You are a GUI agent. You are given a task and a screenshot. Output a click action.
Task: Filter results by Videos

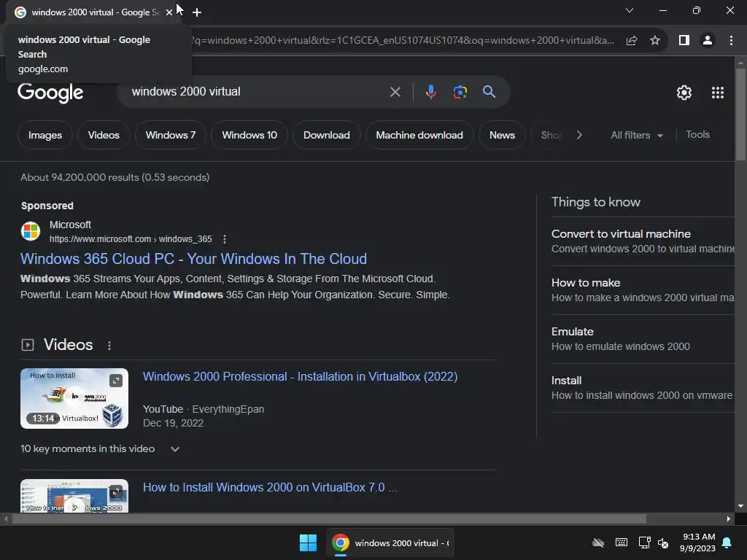point(104,135)
